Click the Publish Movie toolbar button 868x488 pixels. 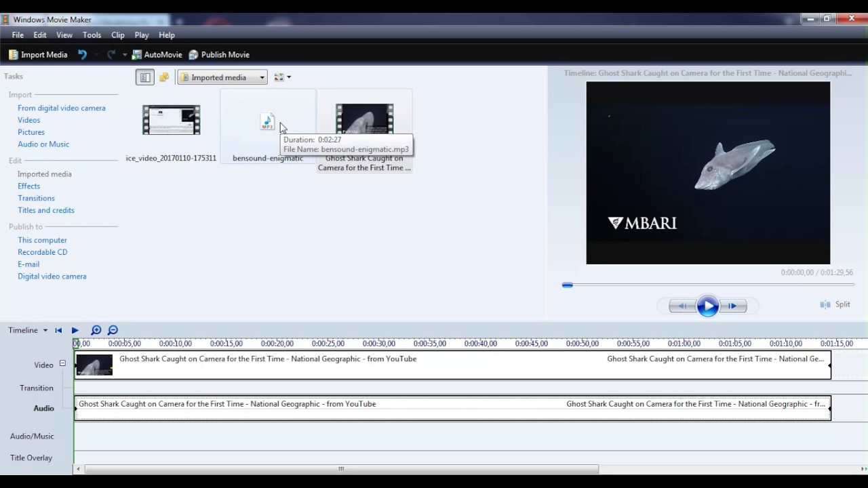click(x=219, y=55)
